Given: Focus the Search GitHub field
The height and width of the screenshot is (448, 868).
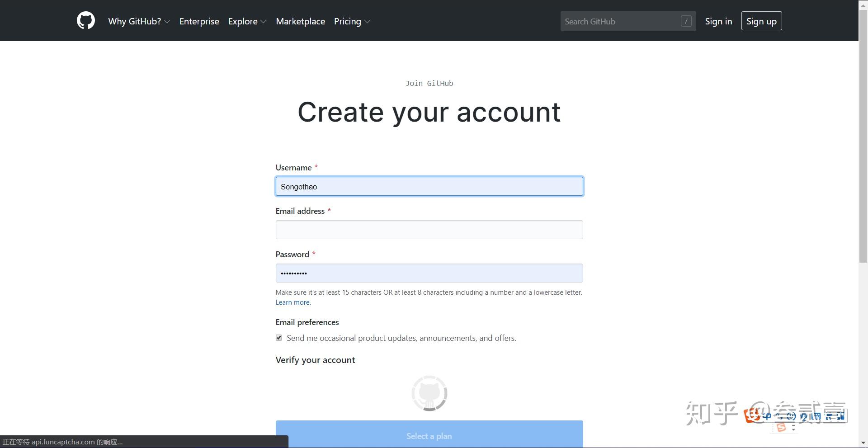Looking at the screenshot, I should tap(628, 21).
